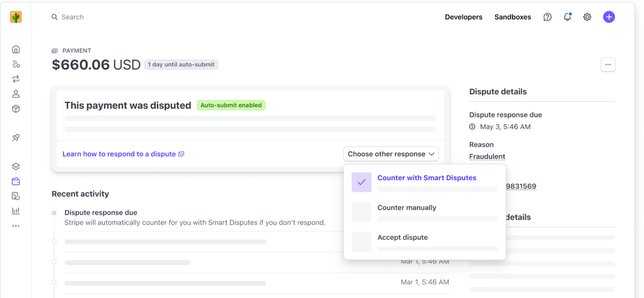Open help via question mark icon

(547, 17)
